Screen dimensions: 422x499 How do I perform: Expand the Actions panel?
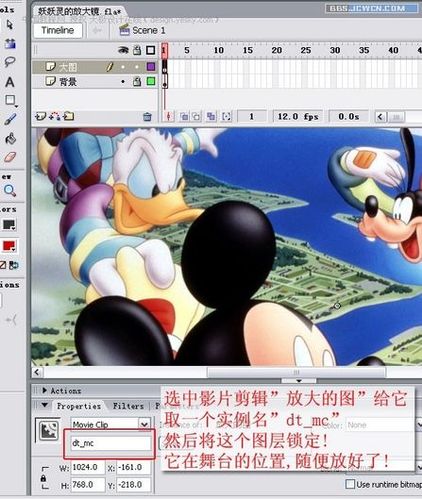click(44, 390)
